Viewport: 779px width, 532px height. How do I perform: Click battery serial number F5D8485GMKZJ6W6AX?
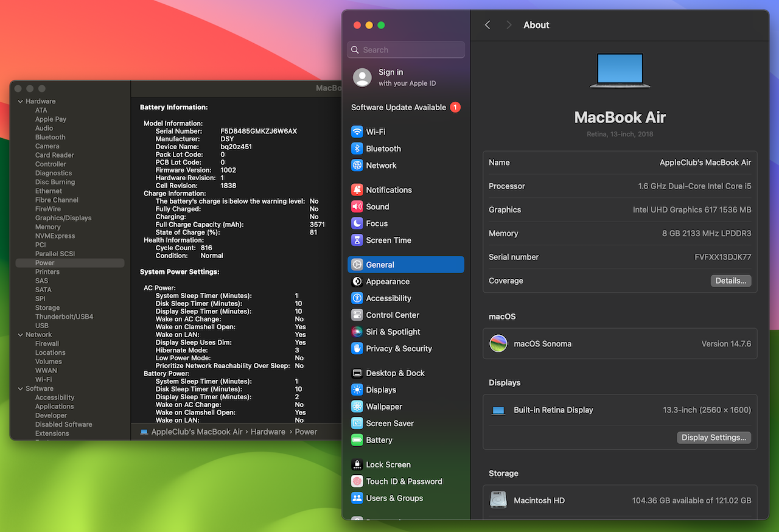pyautogui.click(x=259, y=131)
